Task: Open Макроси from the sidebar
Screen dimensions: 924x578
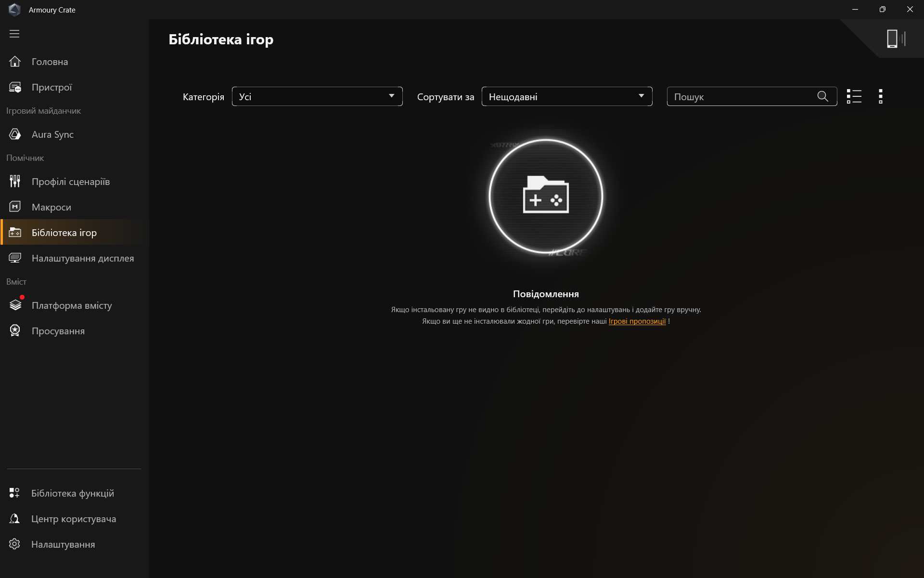Action: click(x=51, y=207)
